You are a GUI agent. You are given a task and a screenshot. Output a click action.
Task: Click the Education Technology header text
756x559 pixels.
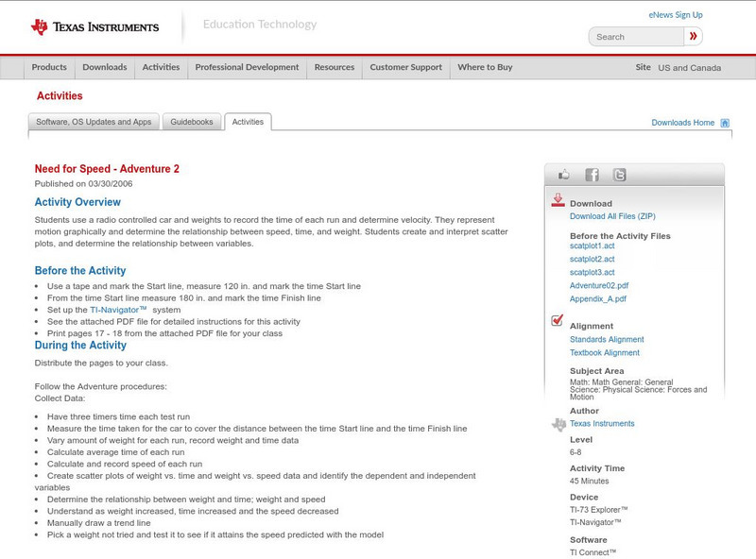260,25
